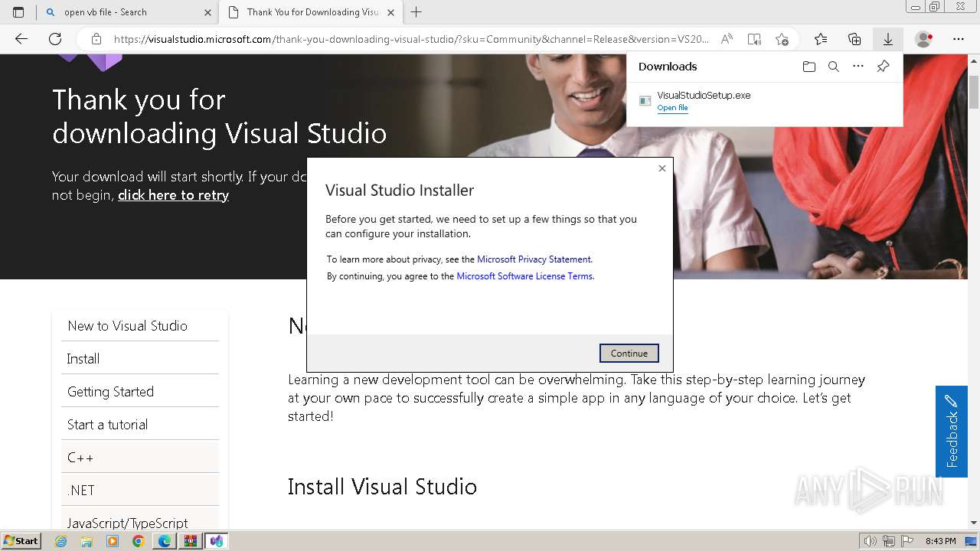Viewport: 980px width, 551px height.
Task: Activate the Read aloud icon
Action: (x=727, y=39)
